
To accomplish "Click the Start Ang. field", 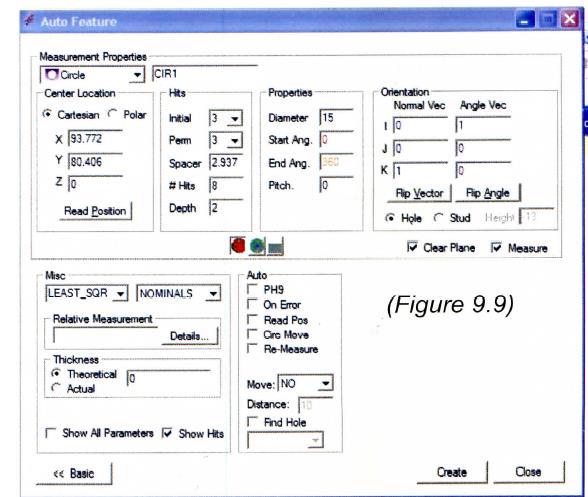I will [x=336, y=140].
